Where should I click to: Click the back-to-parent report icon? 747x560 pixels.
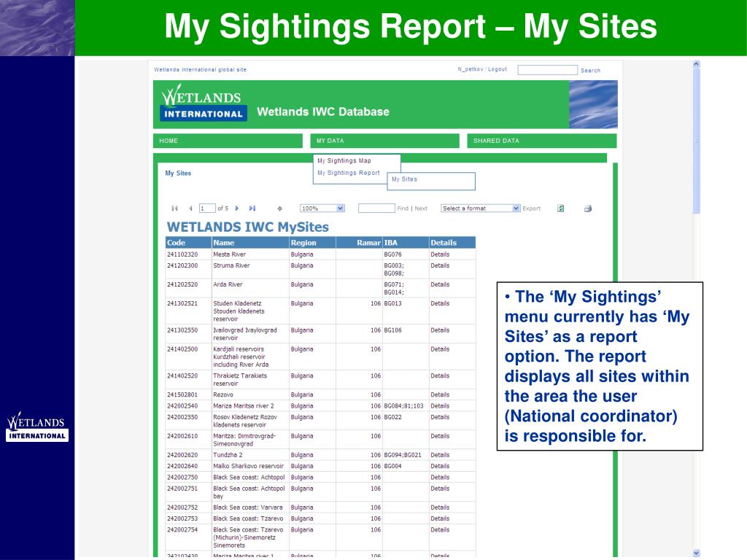pos(279,208)
